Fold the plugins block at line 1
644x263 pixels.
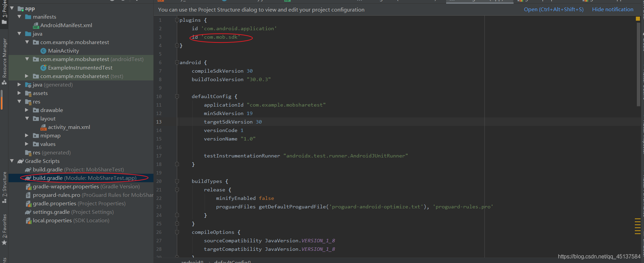[177, 20]
